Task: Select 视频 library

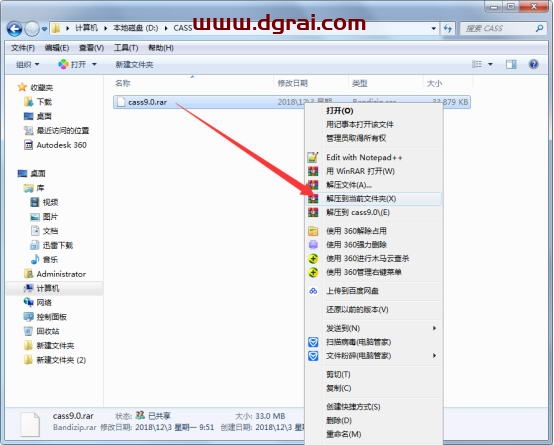Action: (x=44, y=202)
